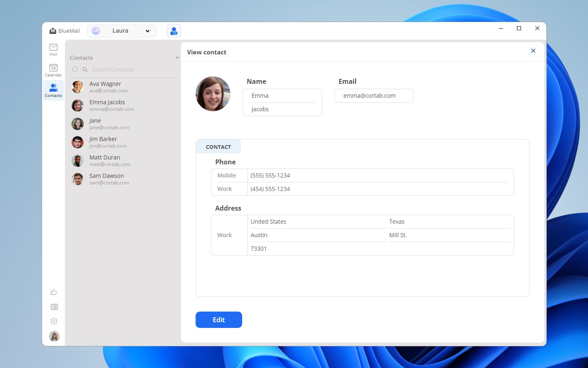Click Laura's avatar at the sidebar bottom
The width and height of the screenshot is (588, 368).
[x=53, y=336]
